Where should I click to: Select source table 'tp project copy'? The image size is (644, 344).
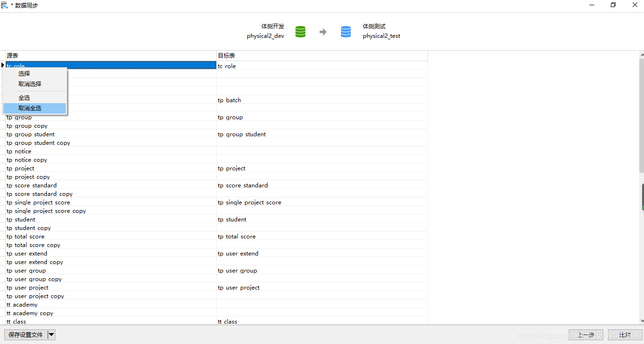[111, 177]
